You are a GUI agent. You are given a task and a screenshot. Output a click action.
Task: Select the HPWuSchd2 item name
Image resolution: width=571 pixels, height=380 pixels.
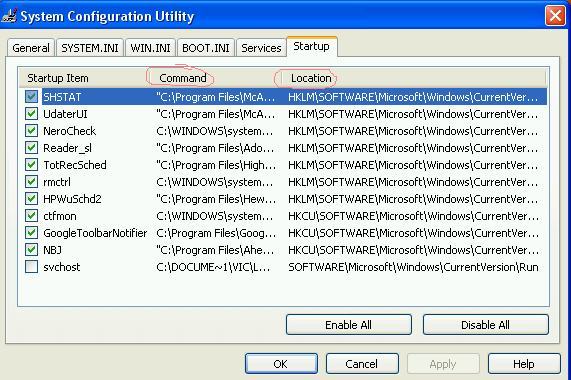(x=72, y=199)
